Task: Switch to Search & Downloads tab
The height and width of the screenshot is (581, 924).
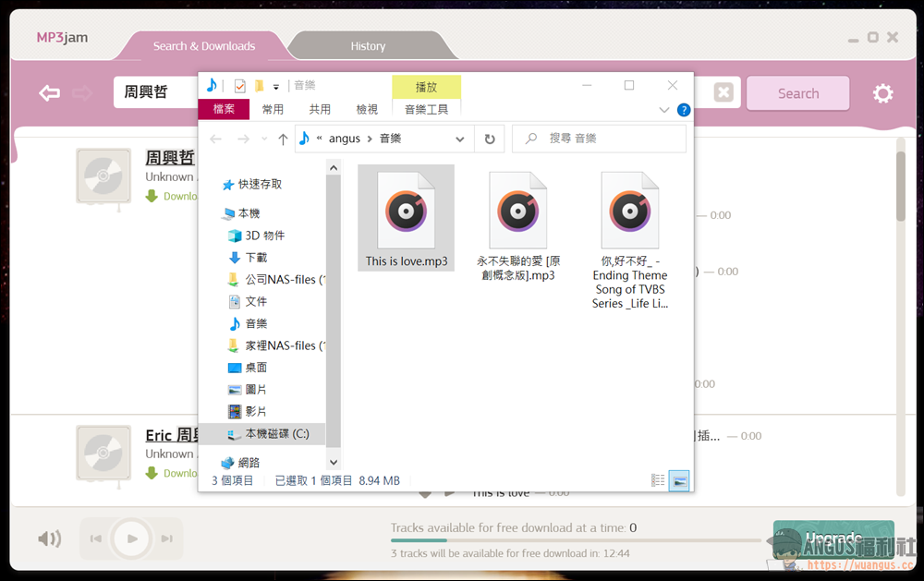Action: coord(204,46)
